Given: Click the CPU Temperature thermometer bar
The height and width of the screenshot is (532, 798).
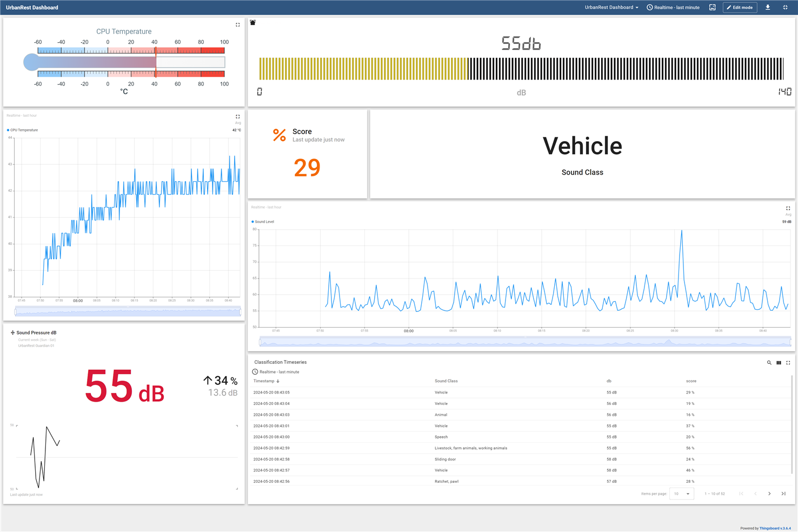Looking at the screenshot, I should (124, 62).
